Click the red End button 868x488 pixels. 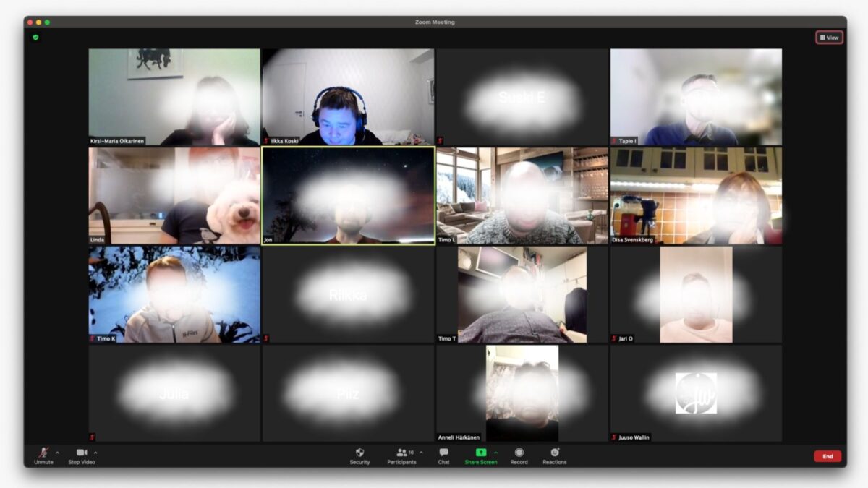(827, 456)
